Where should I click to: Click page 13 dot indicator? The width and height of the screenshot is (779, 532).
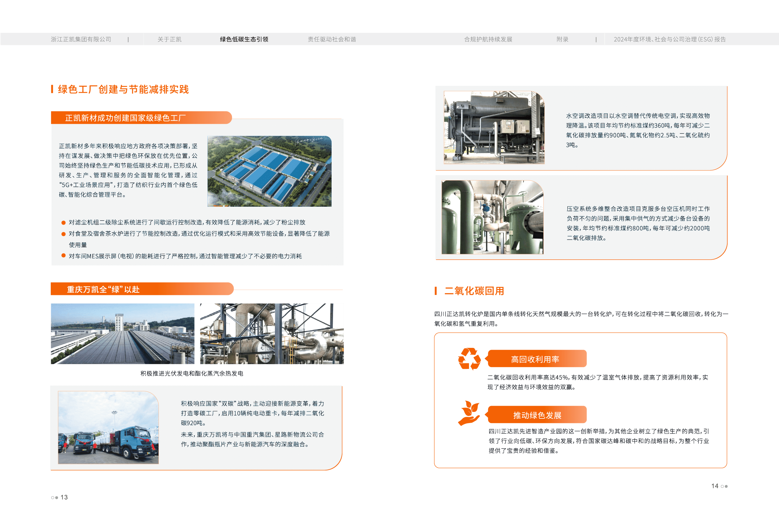click(x=54, y=498)
